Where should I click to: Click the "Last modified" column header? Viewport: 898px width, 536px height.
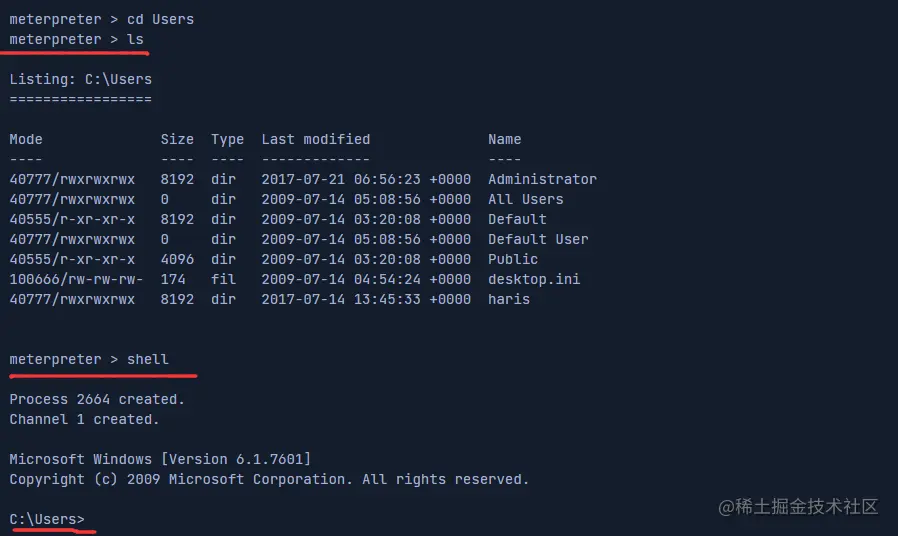click(x=316, y=139)
